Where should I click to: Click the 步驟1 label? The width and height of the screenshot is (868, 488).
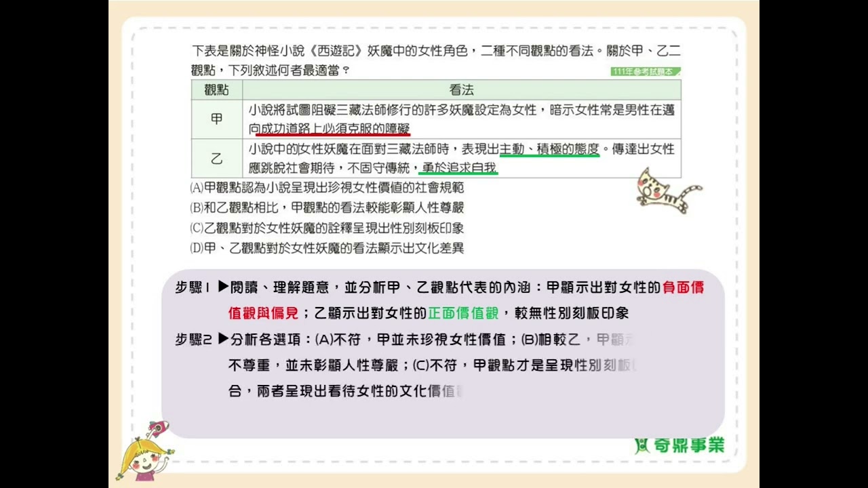(193, 287)
